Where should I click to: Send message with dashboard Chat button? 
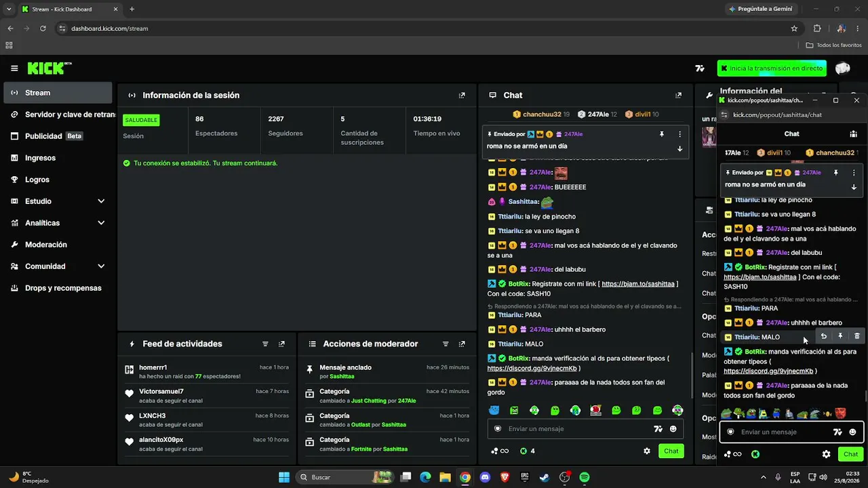click(671, 451)
